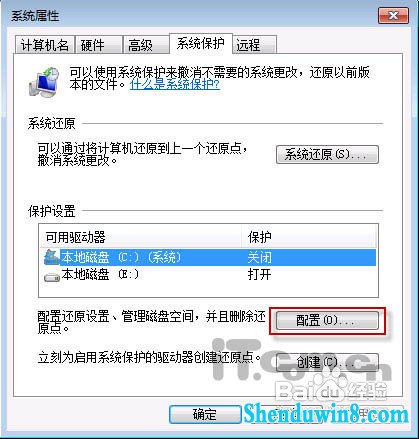Click the 保护 column header
The image size is (419, 439).
309,237
